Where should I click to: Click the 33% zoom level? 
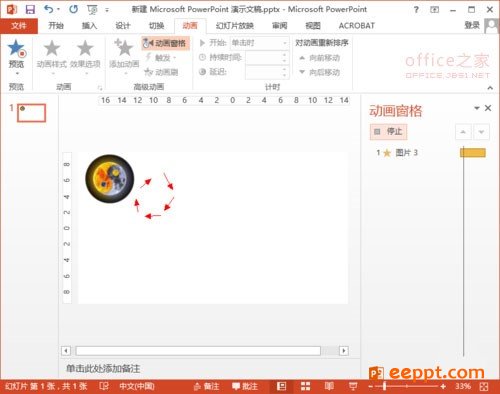click(463, 386)
